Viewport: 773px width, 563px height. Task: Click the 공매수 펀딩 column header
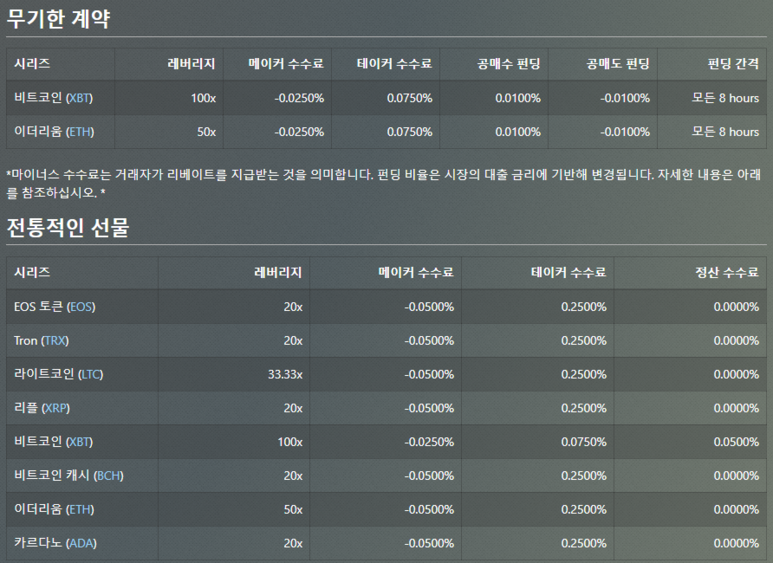click(x=509, y=64)
